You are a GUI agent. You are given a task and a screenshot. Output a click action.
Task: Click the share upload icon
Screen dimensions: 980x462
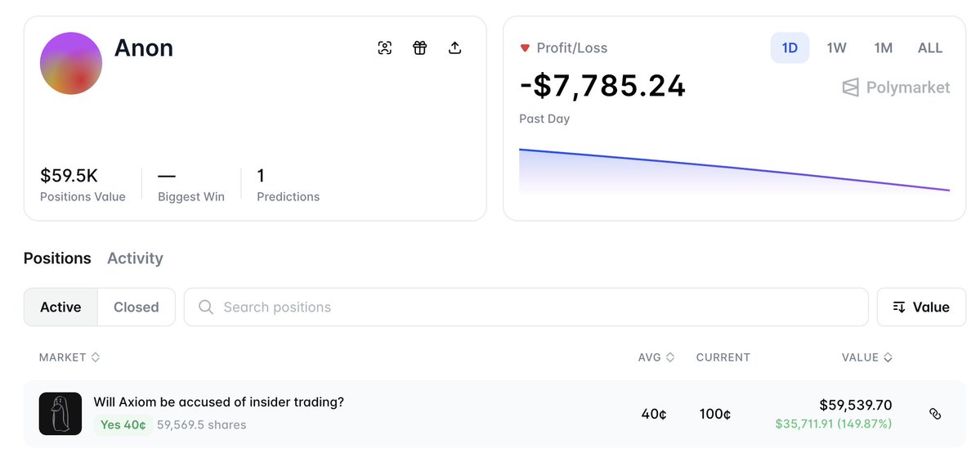455,47
